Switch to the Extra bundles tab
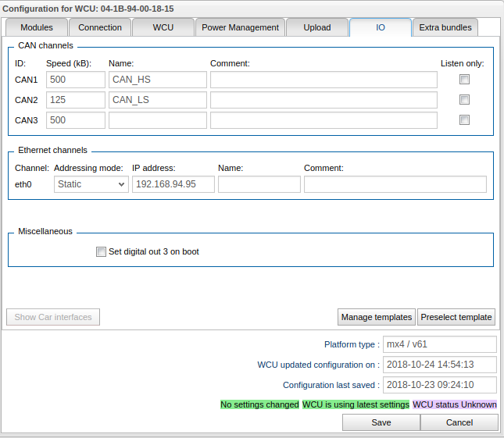 (x=445, y=27)
